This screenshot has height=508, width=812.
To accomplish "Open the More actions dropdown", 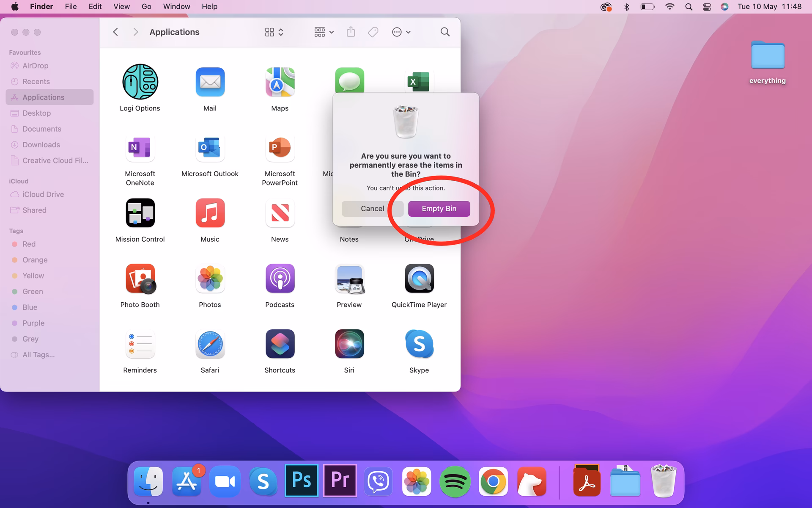I will click(401, 32).
